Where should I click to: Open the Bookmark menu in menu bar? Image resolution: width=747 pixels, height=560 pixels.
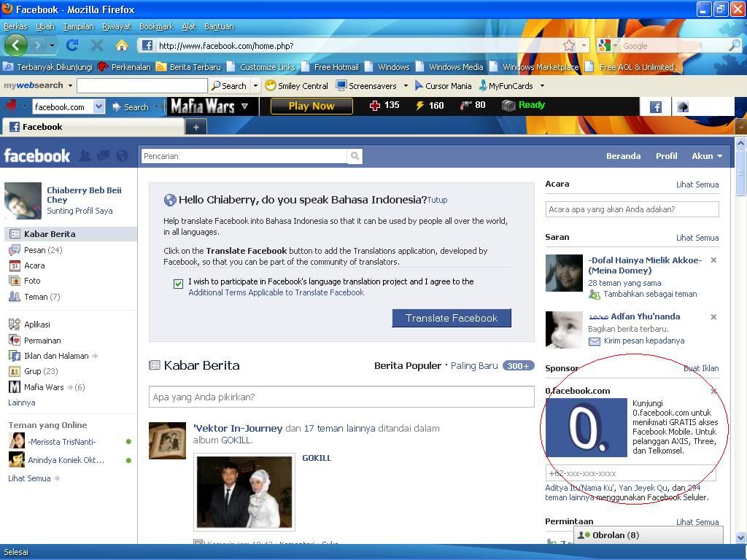(x=156, y=26)
